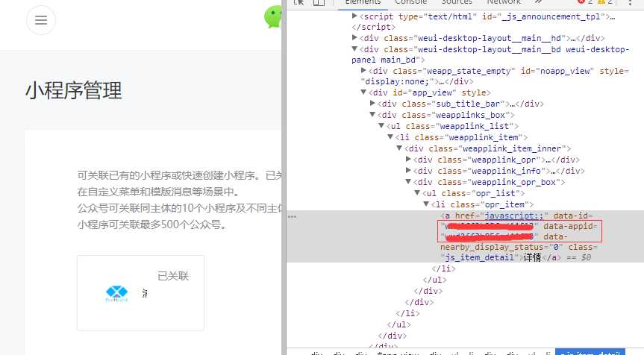Image resolution: width=644 pixels, height=355 pixels.
Task: Expand the weui-desktop-layout__main__hd div
Action: click(x=354, y=37)
